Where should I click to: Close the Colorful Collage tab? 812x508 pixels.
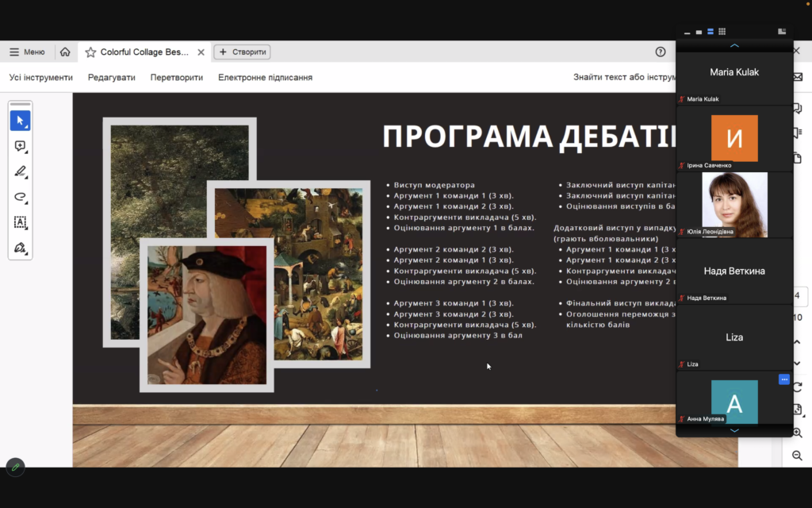[x=201, y=52]
